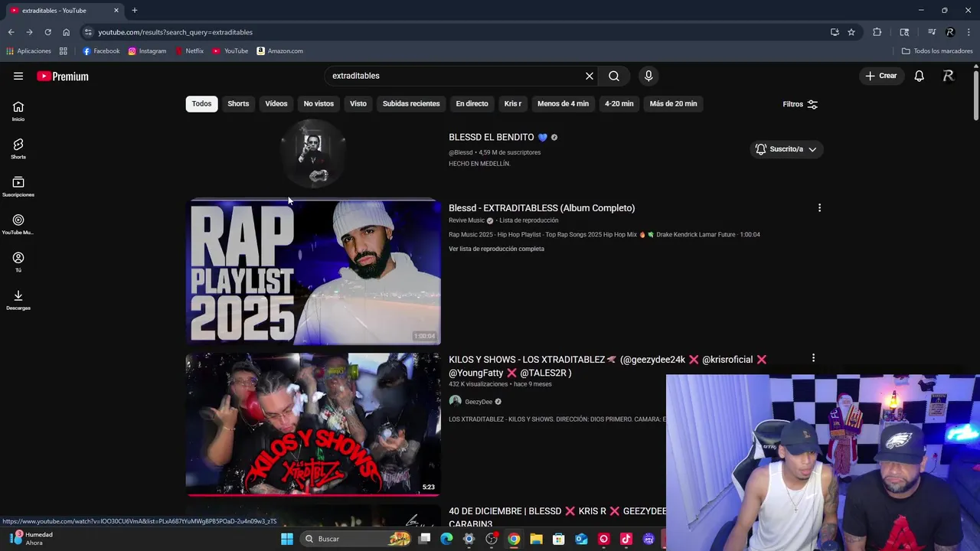The image size is (980, 551).
Task: Open Shorts from the left sidebar
Action: [x=18, y=149]
